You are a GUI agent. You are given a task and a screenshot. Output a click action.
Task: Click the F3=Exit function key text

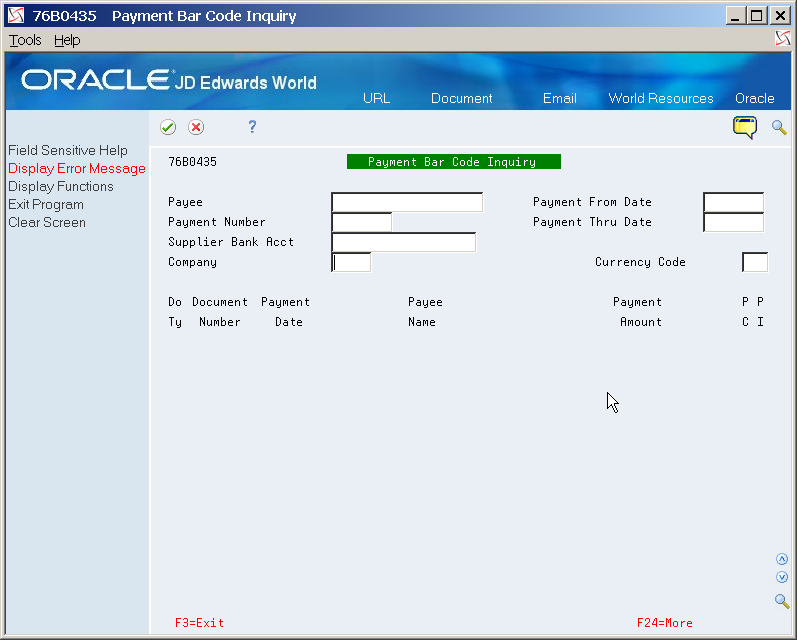pos(199,623)
